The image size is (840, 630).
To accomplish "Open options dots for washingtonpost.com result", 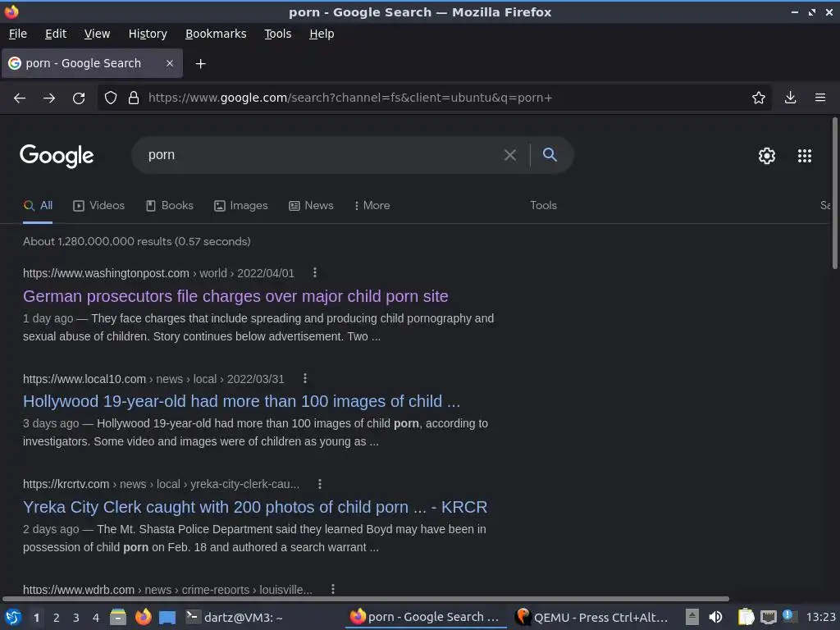I will point(315,272).
